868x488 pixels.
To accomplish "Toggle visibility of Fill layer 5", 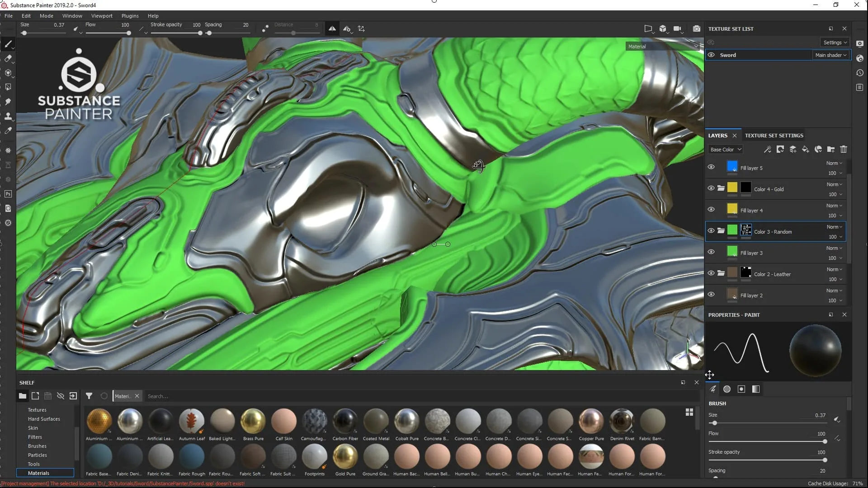I will (x=711, y=168).
